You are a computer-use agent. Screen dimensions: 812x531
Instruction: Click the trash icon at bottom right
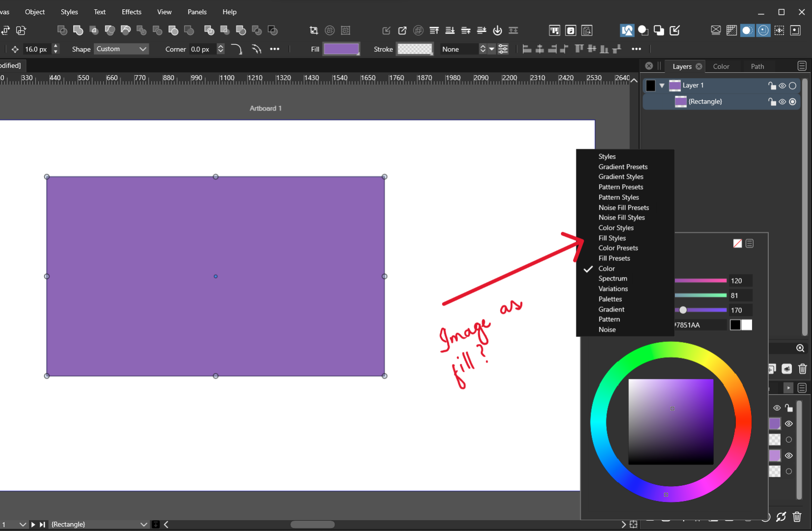797,517
